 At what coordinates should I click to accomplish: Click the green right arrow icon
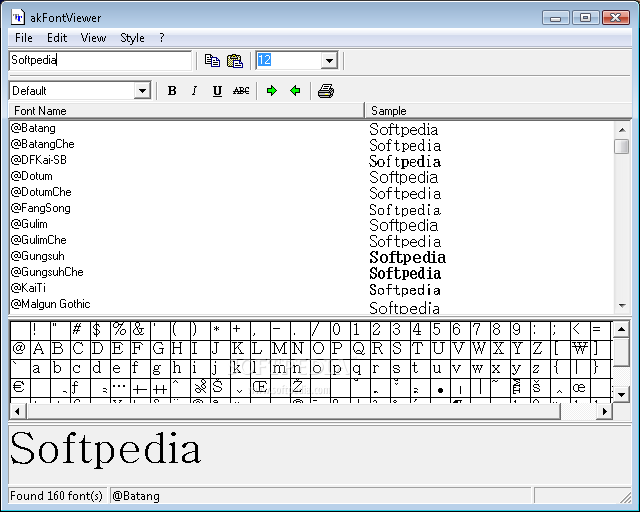pyautogui.click(x=271, y=91)
